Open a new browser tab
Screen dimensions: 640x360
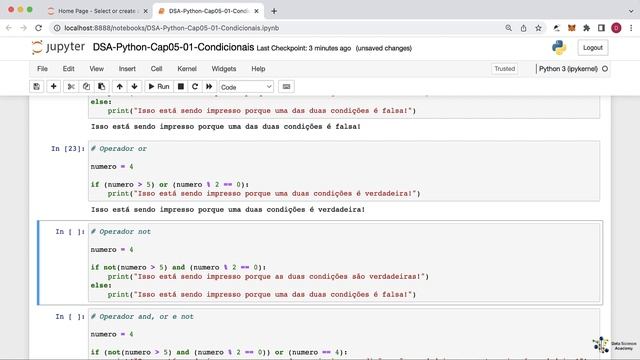[274, 11]
